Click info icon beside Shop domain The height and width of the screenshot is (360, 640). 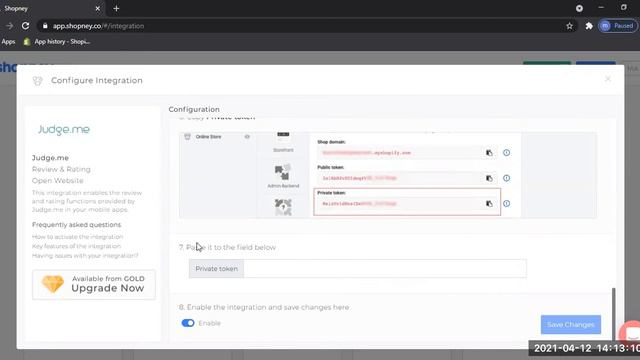(x=507, y=152)
